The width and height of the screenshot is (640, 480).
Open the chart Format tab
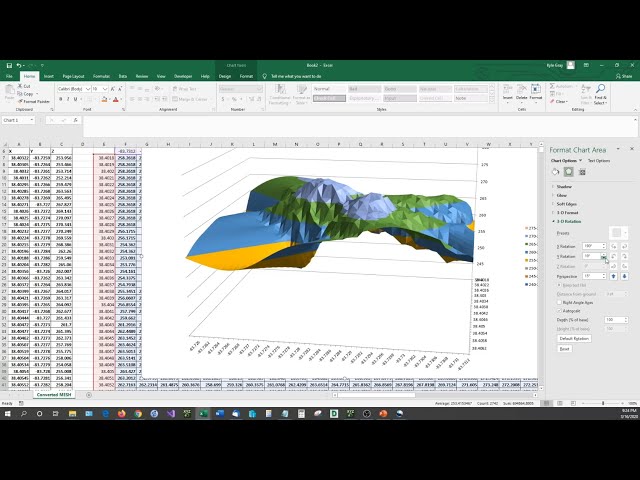click(x=246, y=76)
